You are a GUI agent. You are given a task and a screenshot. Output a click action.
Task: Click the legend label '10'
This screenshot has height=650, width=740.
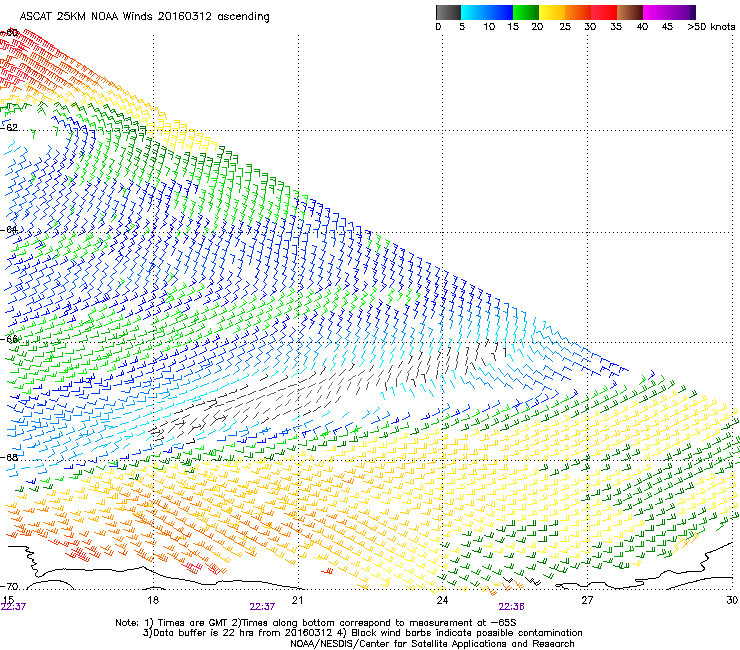pos(489,27)
